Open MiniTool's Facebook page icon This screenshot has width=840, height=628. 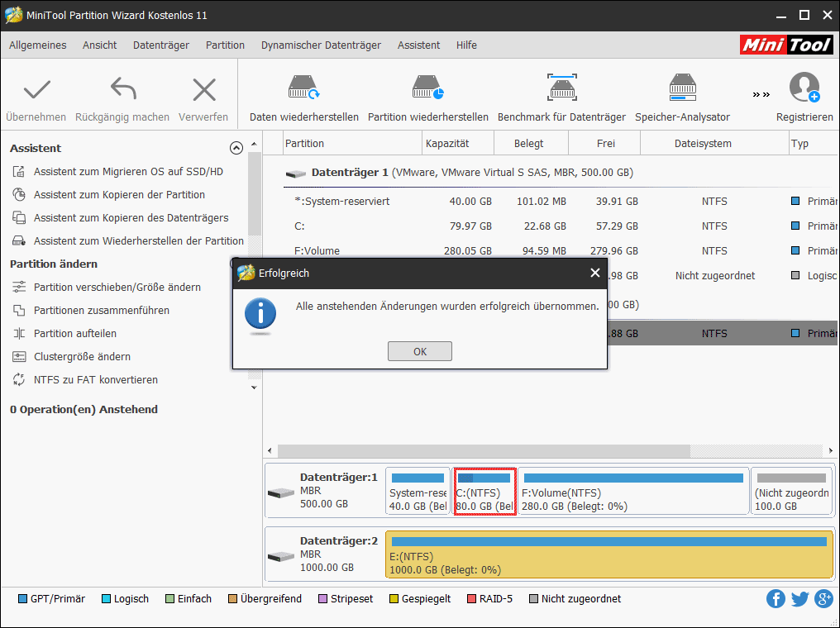point(776,598)
